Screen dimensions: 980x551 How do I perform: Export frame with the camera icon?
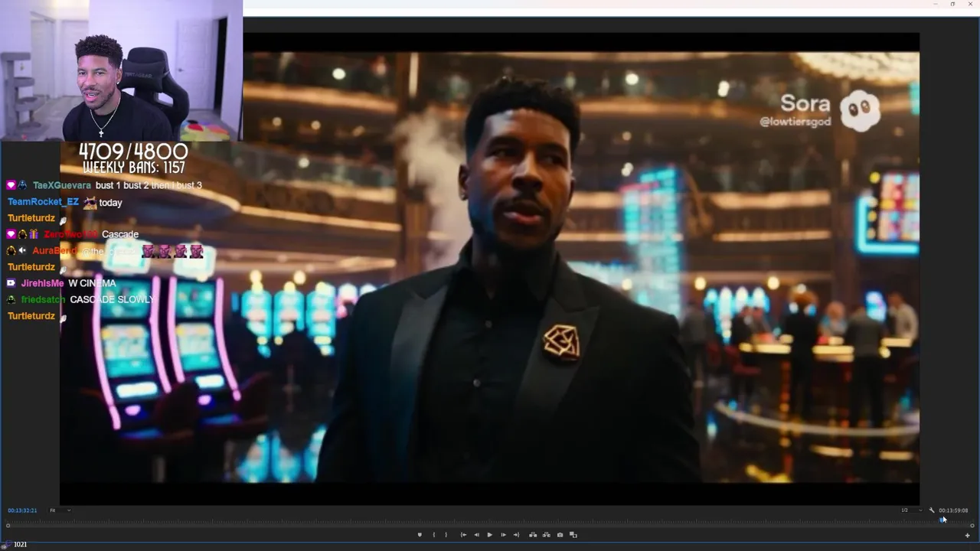pyautogui.click(x=560, y=535)
